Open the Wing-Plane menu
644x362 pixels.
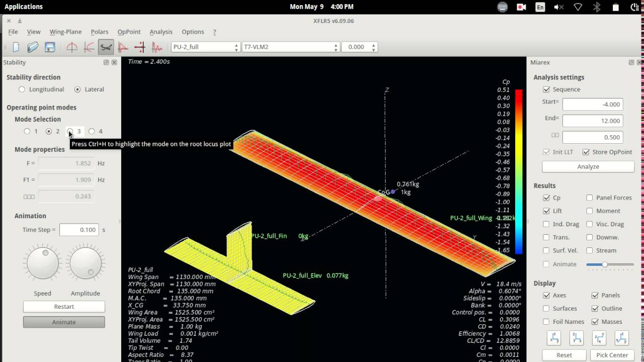coord(65,32)
